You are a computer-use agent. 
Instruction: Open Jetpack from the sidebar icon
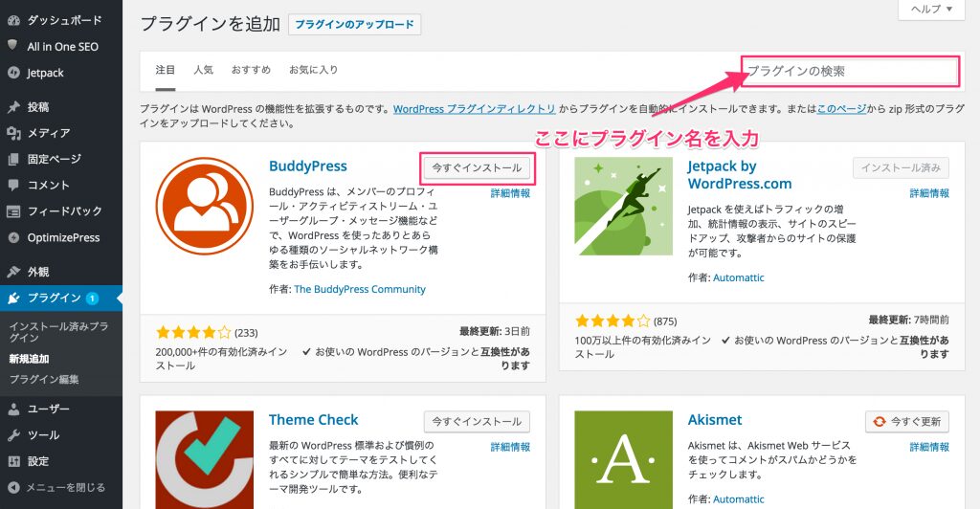(x=13, y=72)
